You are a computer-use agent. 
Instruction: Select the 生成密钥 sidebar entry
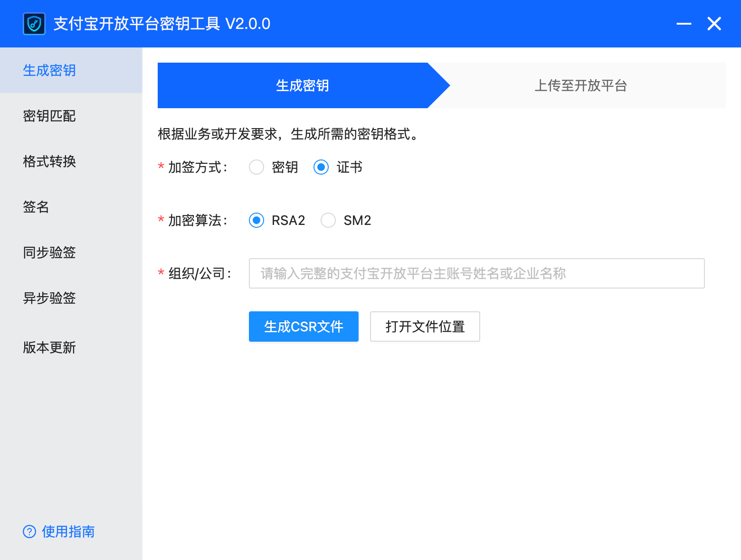tap(49, 70)
